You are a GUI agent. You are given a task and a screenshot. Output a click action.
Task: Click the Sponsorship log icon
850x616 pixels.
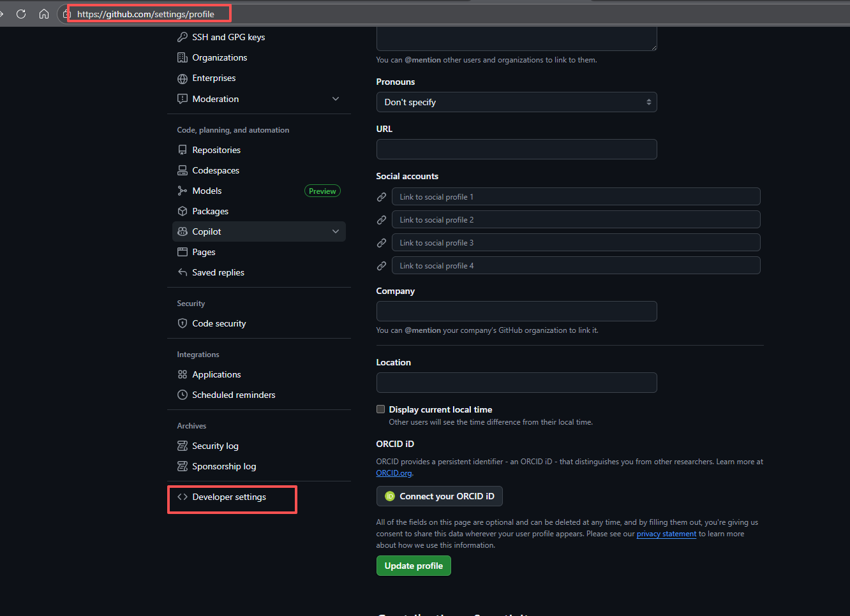(183, 466)
